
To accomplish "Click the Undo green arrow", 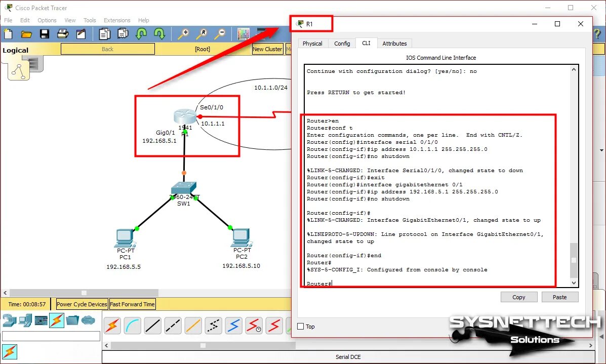I will (x=141, y=34).
